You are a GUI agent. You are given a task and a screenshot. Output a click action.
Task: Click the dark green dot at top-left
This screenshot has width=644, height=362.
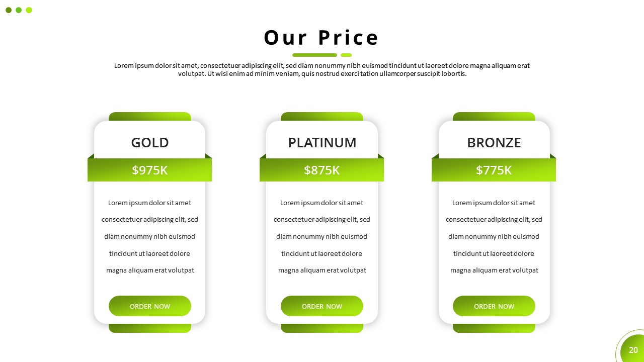tap(9, 10)
